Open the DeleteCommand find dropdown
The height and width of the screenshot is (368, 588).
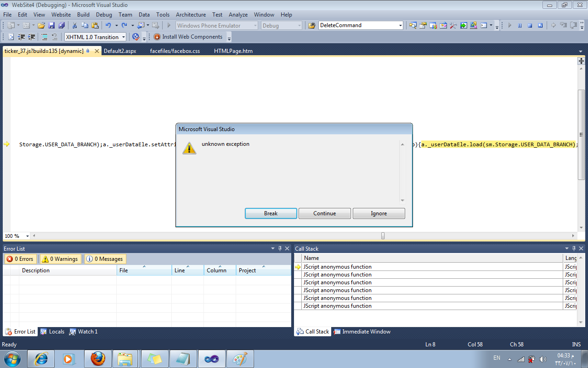tap(401, 26)
